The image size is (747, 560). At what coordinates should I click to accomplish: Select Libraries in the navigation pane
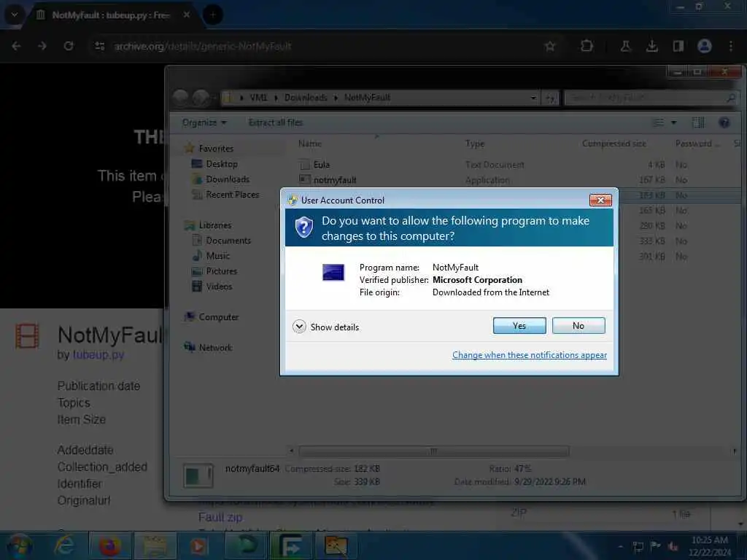(215, 225)
